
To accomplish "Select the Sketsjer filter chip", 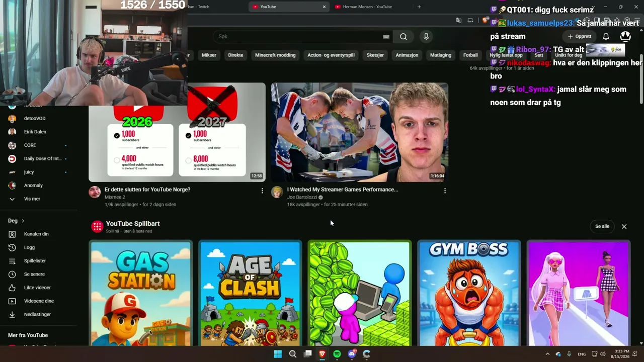I will [x=375, y=55].
